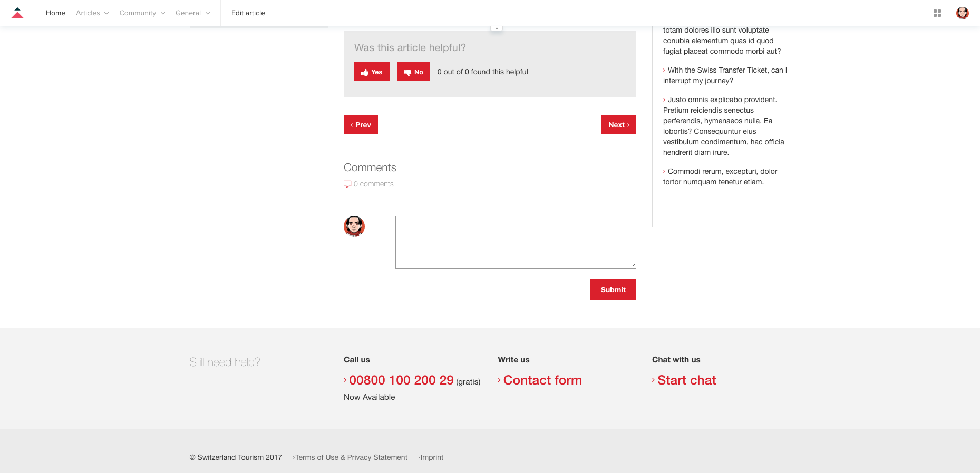Click the Start chat link
980x473 pixels.
coord(686,380)
